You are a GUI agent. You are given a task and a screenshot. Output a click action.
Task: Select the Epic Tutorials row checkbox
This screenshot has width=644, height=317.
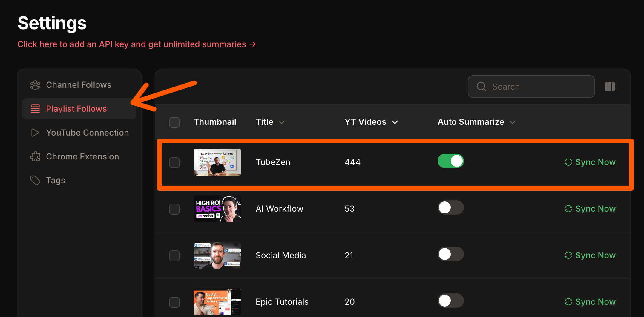174,302
